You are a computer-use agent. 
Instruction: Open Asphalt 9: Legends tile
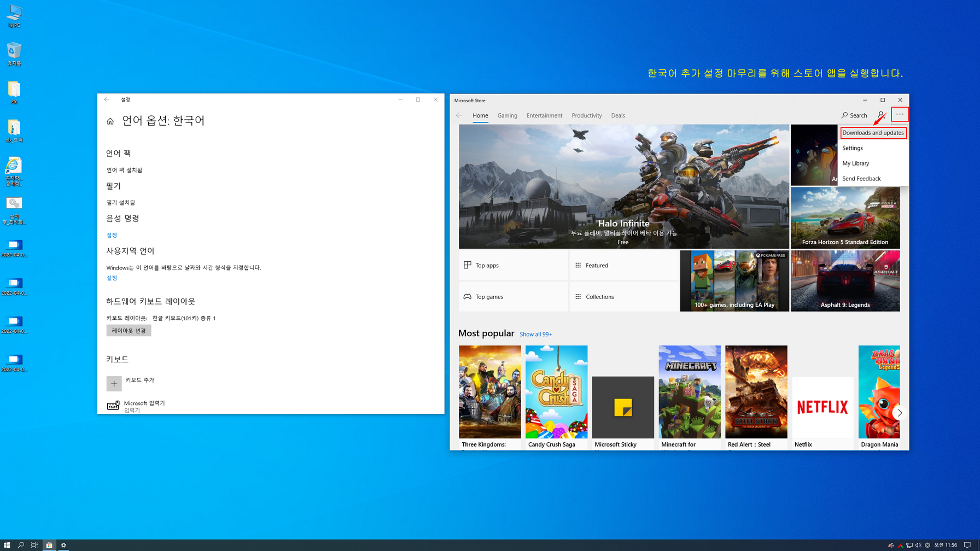tap(845, 281)
